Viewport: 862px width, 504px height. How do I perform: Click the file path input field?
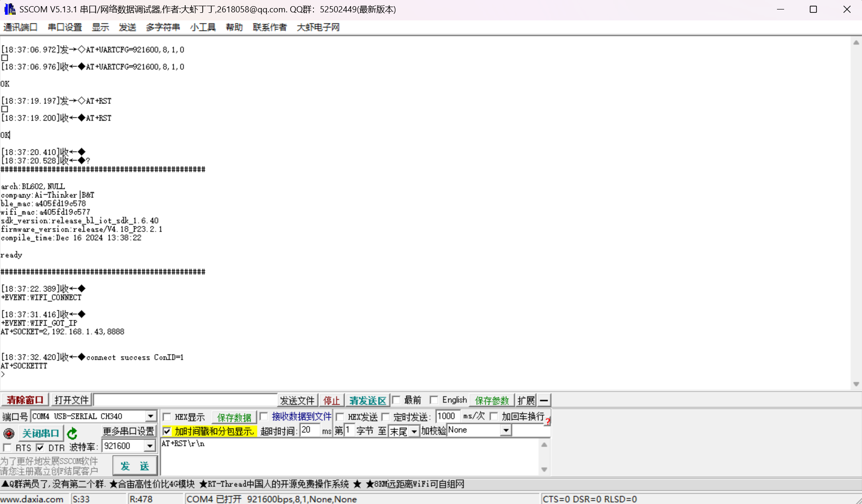185,400
